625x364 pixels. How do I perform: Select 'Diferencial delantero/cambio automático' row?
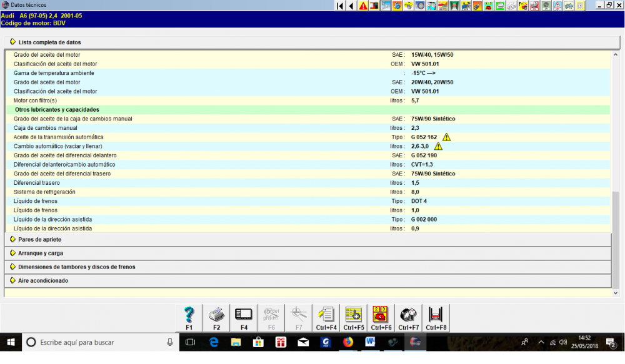click(307, 164)
